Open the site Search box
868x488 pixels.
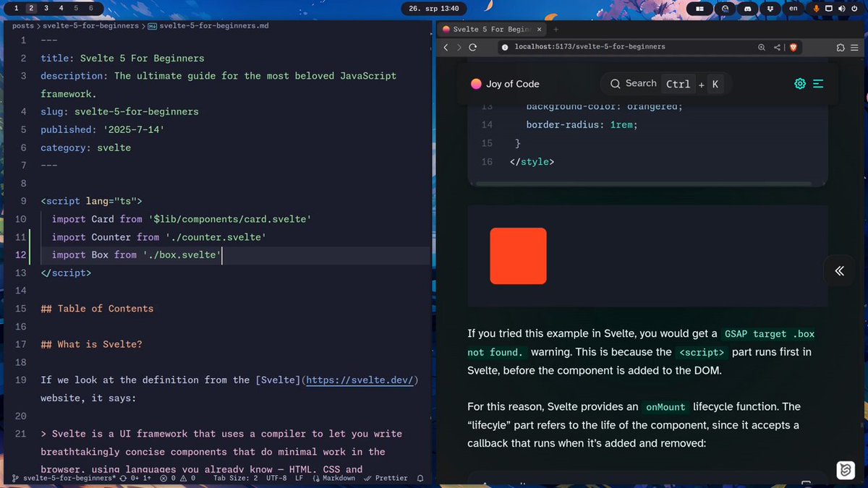pyautogui.click(x=665, y=84)
